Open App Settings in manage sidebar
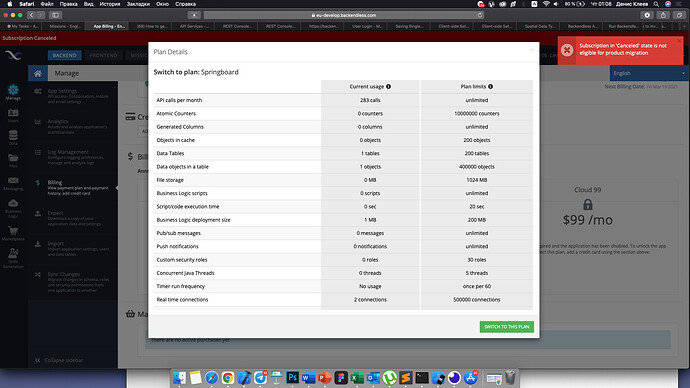This screenshot has width=690, height=388. pyautogui.click(x=73, y=96)
